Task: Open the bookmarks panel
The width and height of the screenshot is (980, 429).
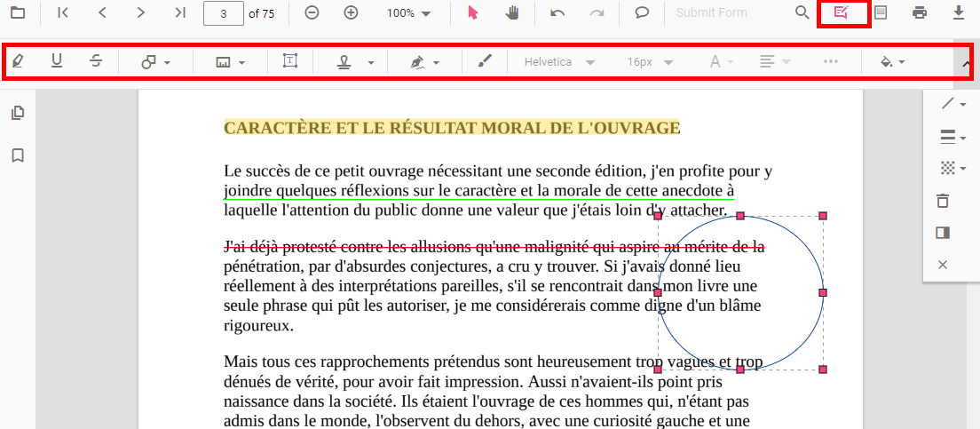Action: point(18,155)
